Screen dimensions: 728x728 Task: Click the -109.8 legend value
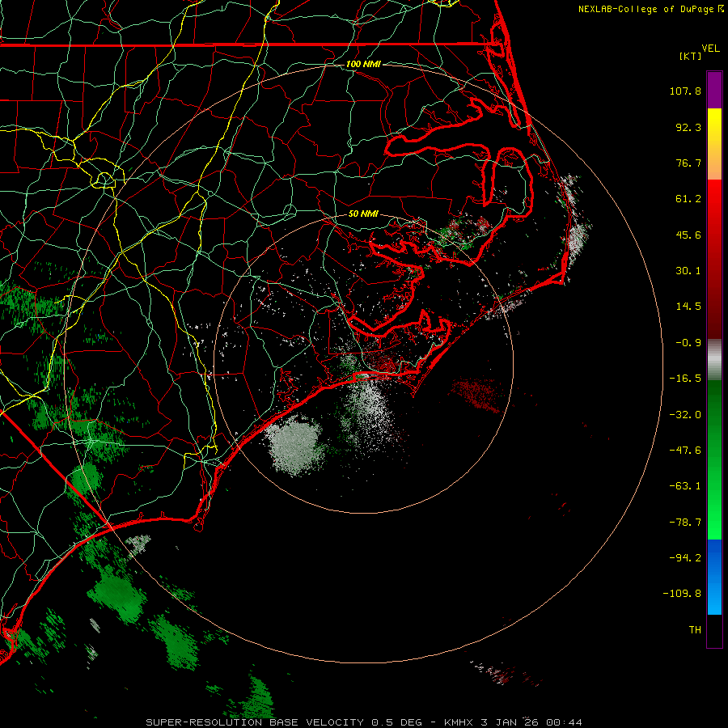682,594
